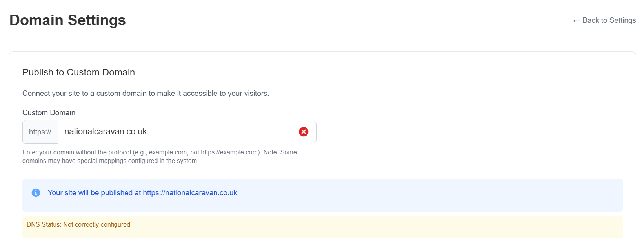Go back via the Back to Settings link
Image resolution: width=644 pixels, height=242 pixels.
[609, 20]
